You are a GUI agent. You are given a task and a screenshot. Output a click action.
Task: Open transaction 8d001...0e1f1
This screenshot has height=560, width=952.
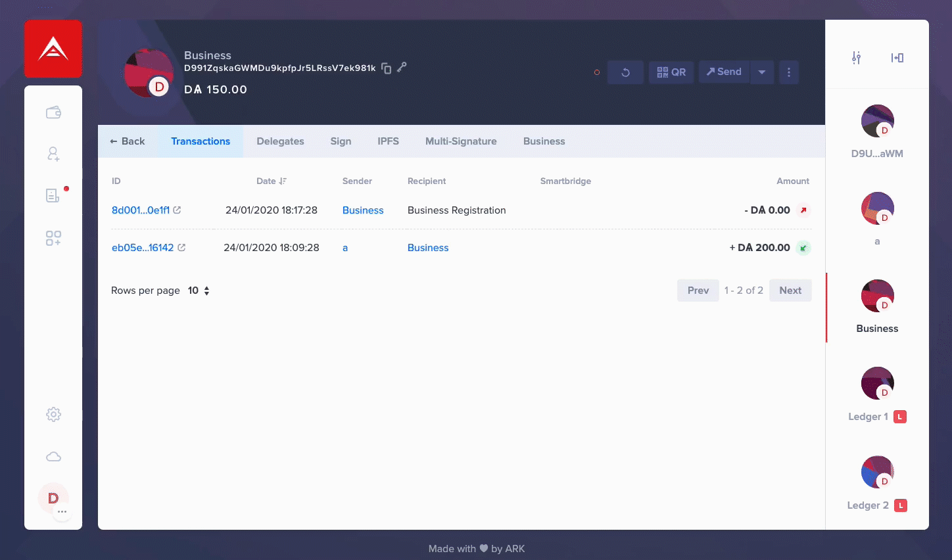(x=141, y=210)
